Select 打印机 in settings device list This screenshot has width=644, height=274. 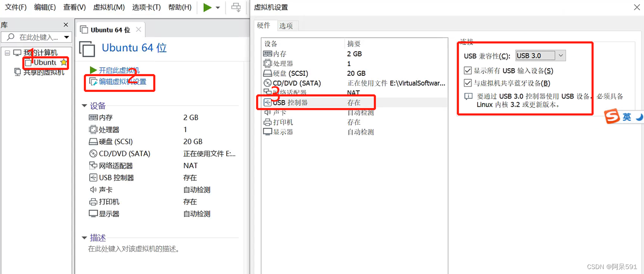click(x=354, y=122)
